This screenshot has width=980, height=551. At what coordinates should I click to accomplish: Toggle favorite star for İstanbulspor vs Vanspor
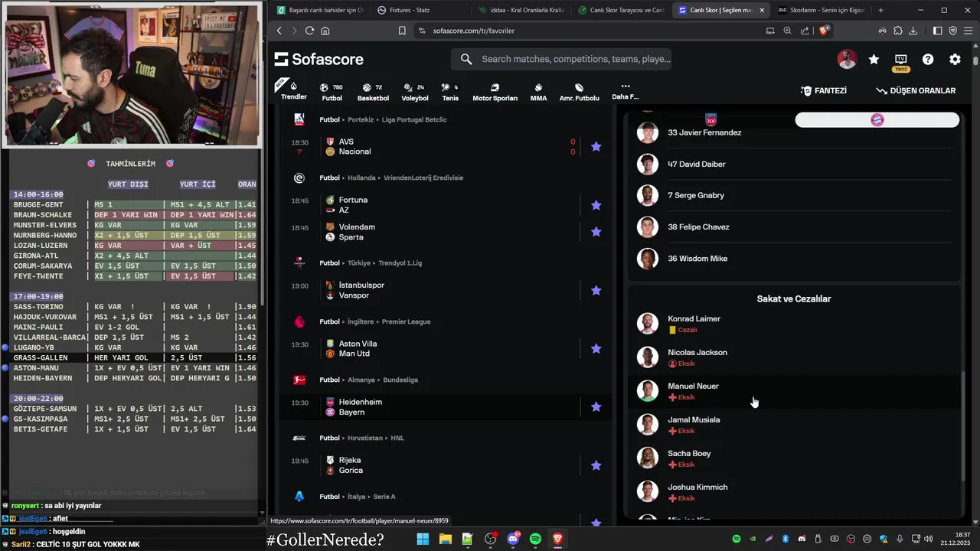(596, 290)
